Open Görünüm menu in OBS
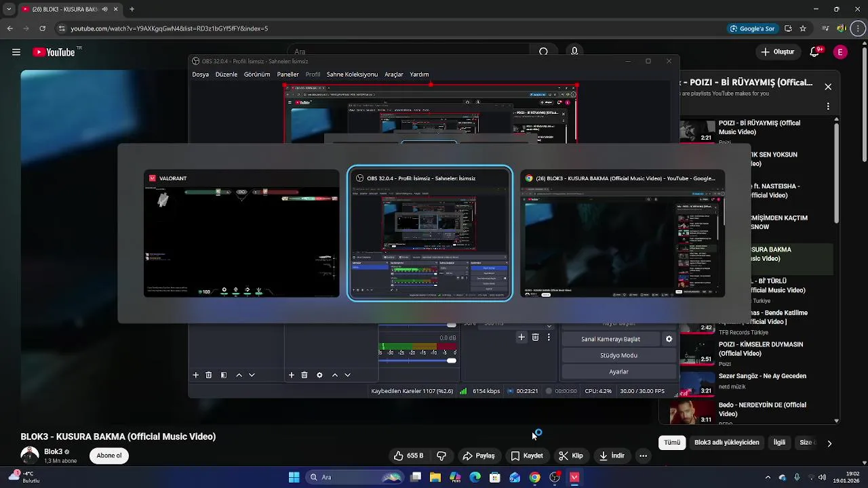868x488 pixels. coord(257,75)
